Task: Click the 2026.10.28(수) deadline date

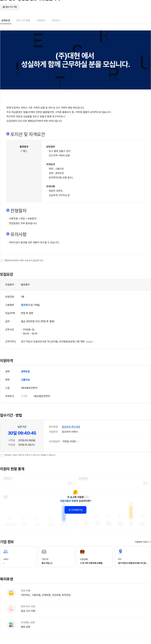Action: pos(26,445)
